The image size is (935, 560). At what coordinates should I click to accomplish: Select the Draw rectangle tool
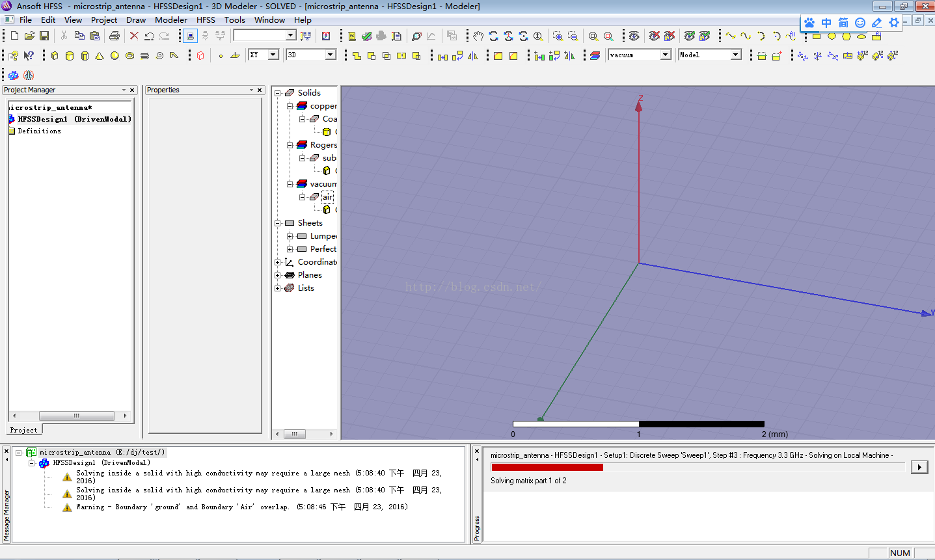(817, 36)
